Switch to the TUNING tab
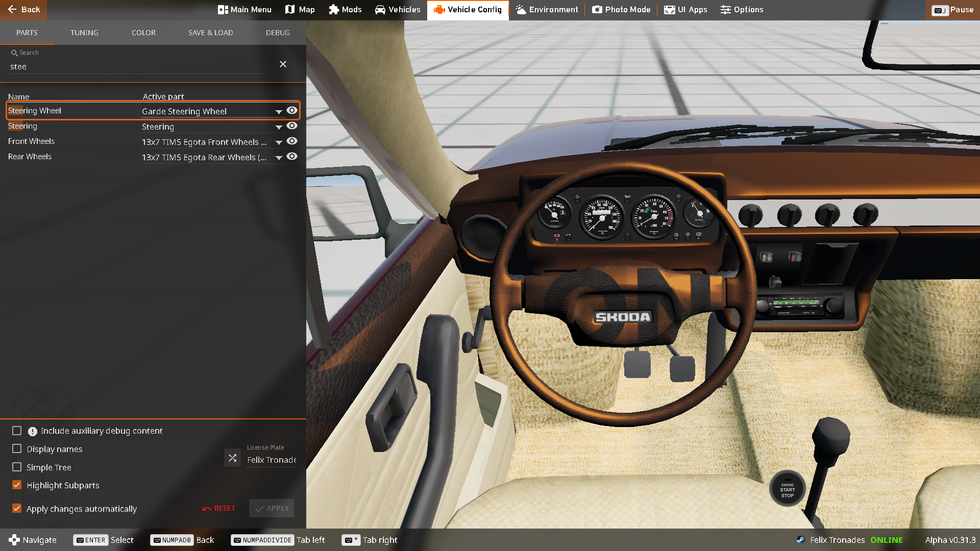 (x=84, y=33)
